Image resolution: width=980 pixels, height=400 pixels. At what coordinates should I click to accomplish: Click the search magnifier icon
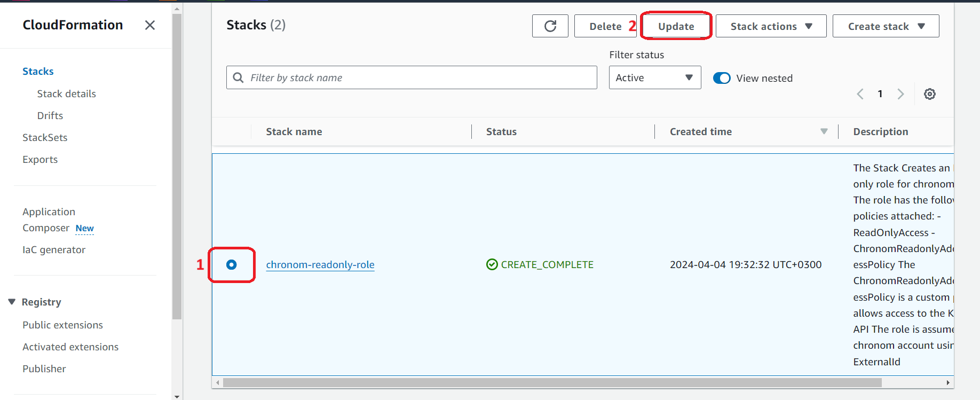coord(238,77)
